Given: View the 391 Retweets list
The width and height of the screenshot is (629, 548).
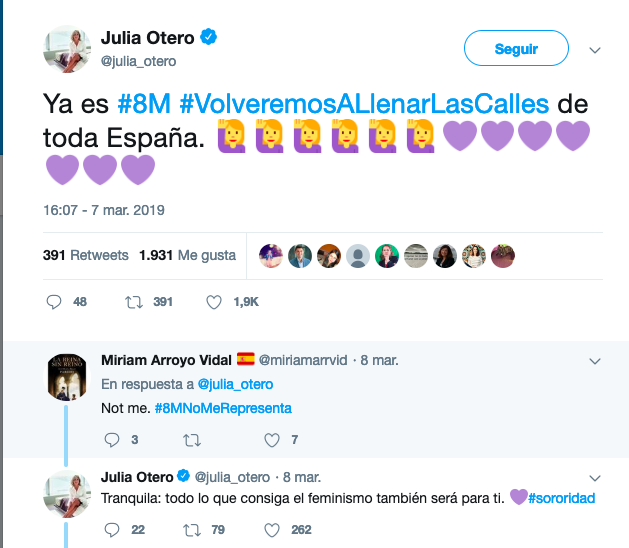Looking at the screenshot, I should tap(85, 255).
